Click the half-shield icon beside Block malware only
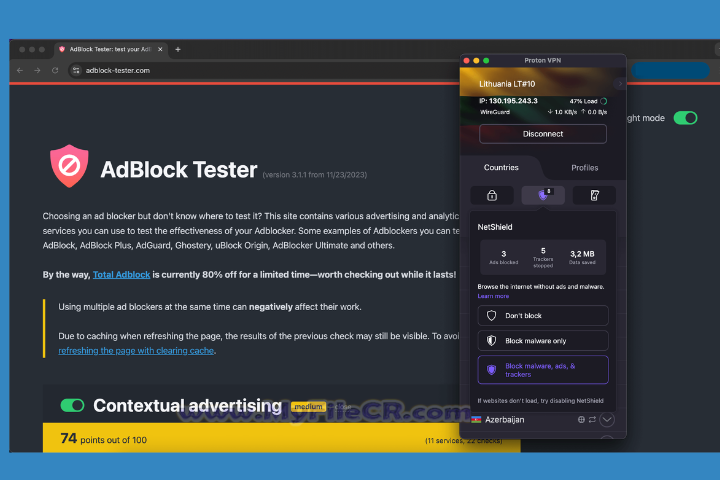The height and width of the screenshot is (480, 720). [x=491, y=341]
